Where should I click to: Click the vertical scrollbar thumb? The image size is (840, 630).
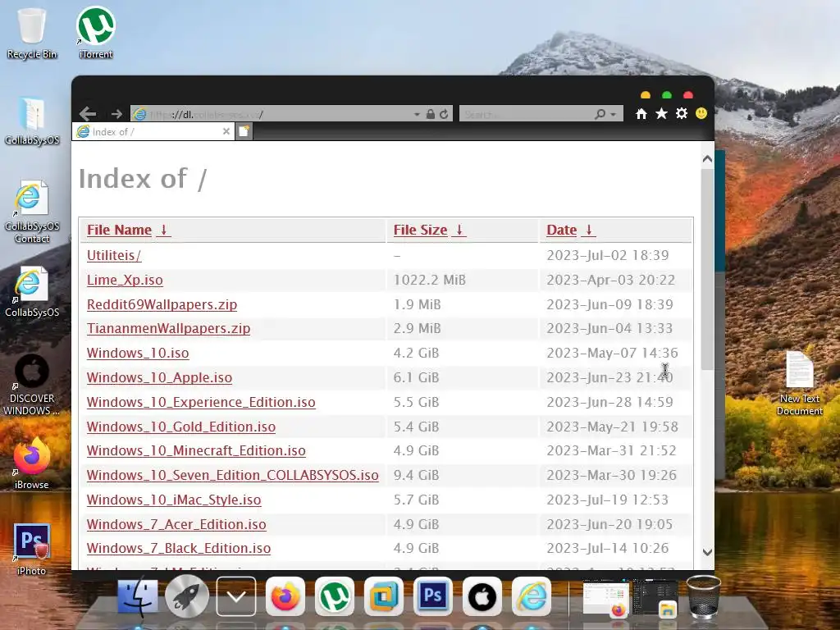point(707,269)
